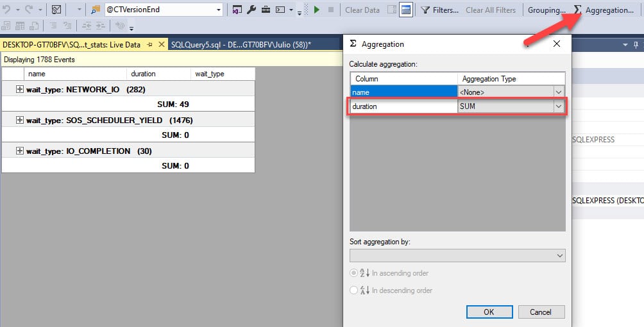Start the data feed with green play

[317, 10]
